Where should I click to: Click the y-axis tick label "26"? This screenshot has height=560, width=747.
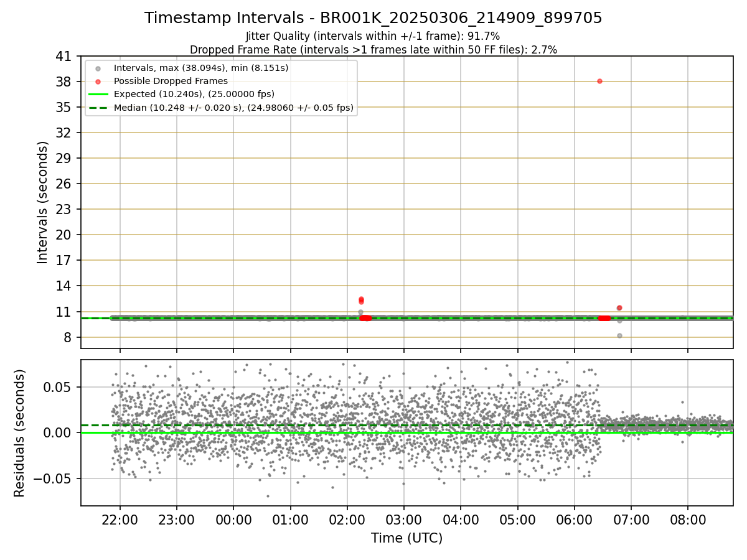[x=64, y=184]
